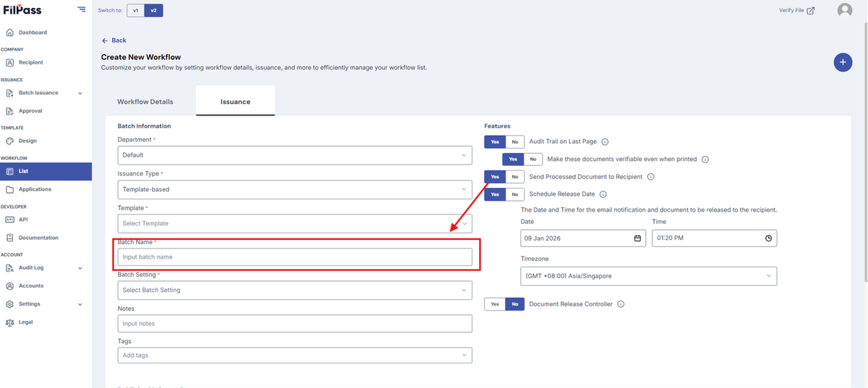
Task: Click the Input batch name field
Action: (295, 256)
